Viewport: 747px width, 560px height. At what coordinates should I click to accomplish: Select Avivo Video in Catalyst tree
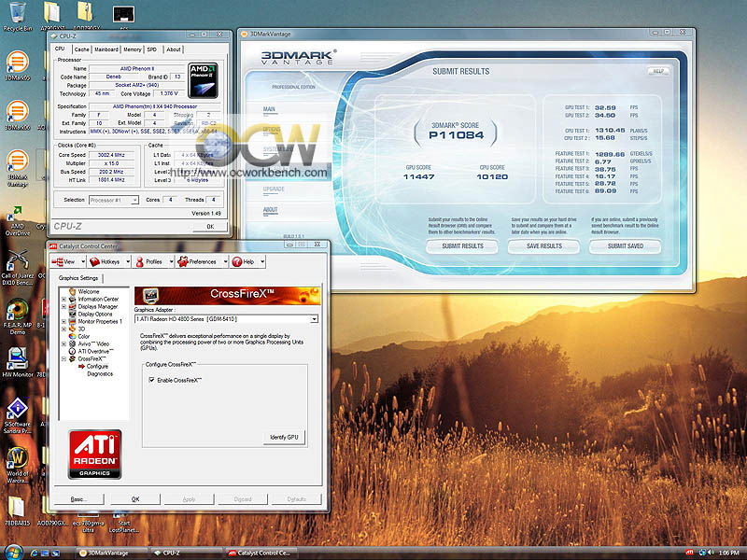coord(94,343)
